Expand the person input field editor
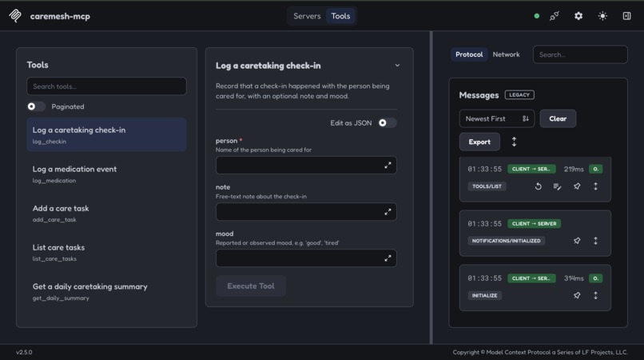 388,165
